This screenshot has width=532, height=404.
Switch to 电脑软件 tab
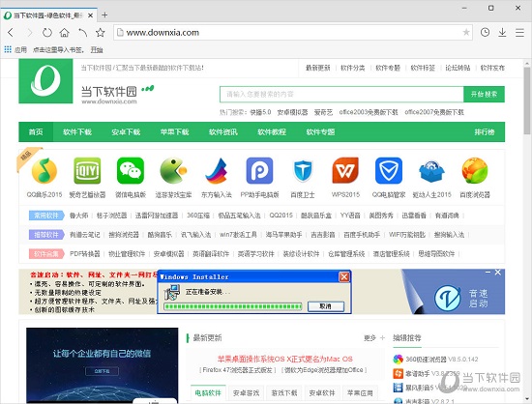click(x=208, y=393)
